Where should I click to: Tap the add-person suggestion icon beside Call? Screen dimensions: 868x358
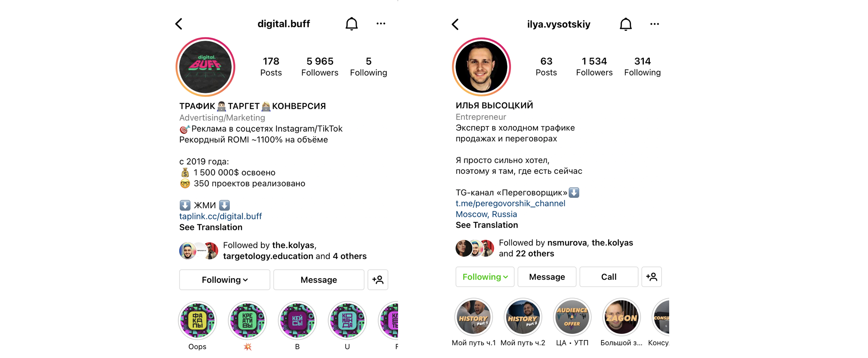[652, 277]
